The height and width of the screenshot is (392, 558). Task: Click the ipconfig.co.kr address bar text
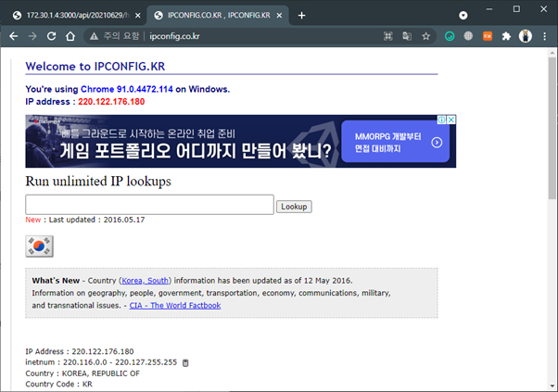[x=174, y=36]
